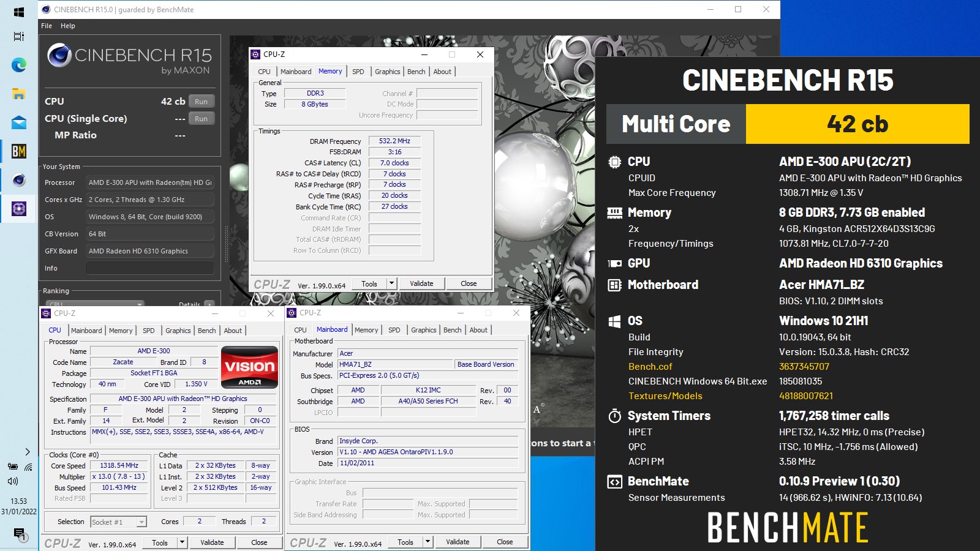Click the OS Windows icon in BenchMate panel
Image resolution: width=980 pixels, height=551 pixels.
click(x=614, y=321)
